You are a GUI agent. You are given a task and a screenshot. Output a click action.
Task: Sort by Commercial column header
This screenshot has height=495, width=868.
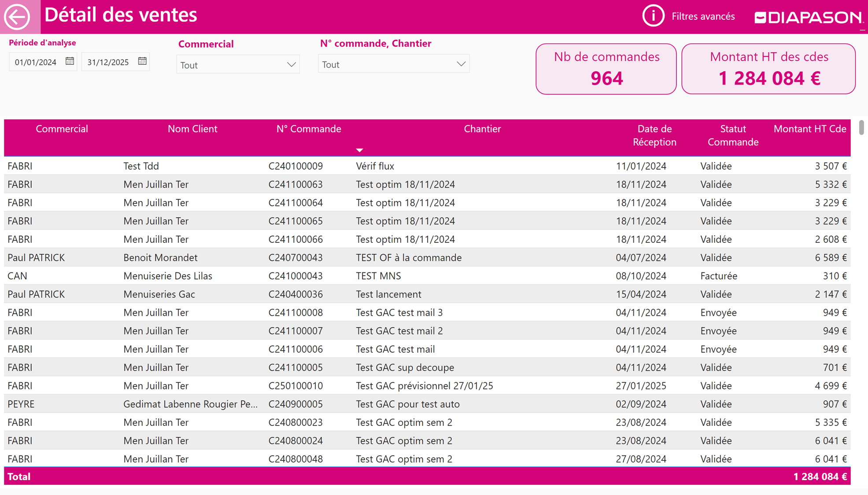62,129
